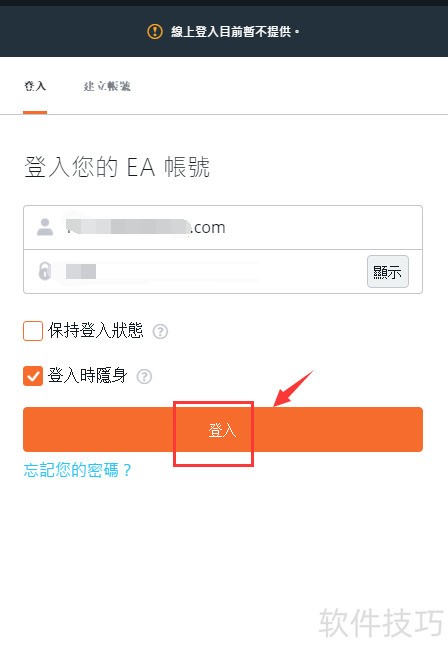Focus the email address input field
448x656 pixels.
[223, 227]
